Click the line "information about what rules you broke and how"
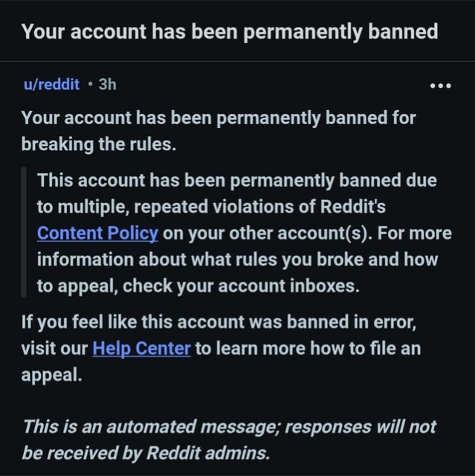Viewport: 475px width, 476px height. click(237, 260)
